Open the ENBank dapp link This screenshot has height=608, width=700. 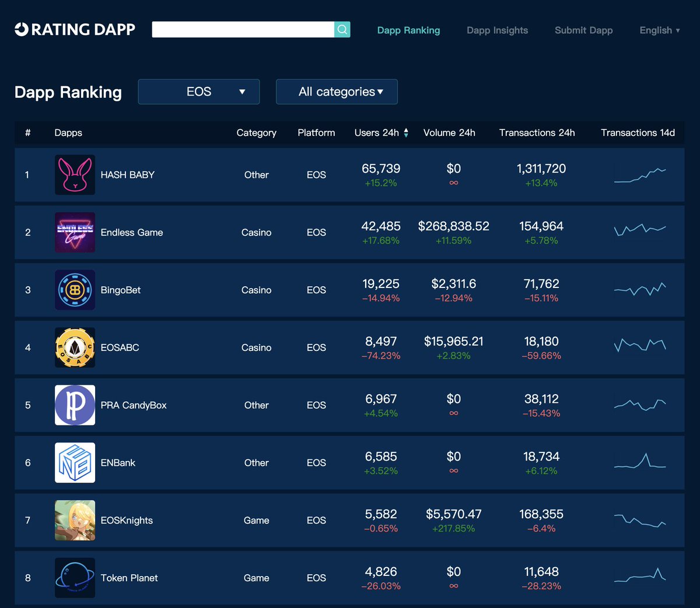pos(118,463)
